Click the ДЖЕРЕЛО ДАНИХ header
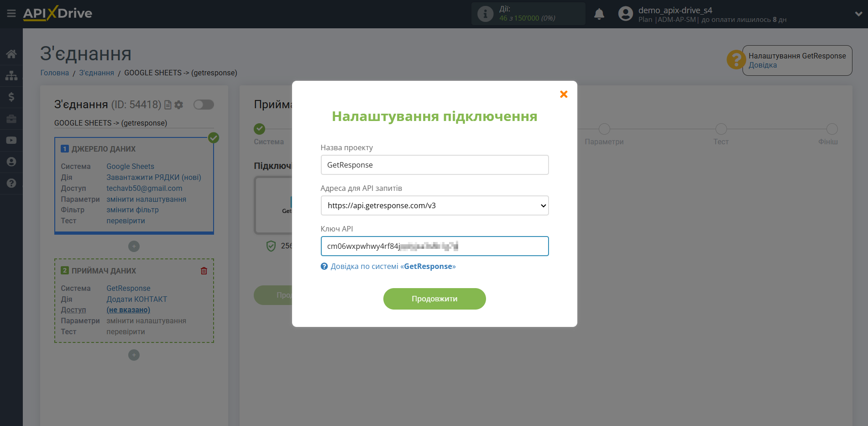Image resolution: width=868 pixels, height=426 pixels. click(x=104, y=149)
